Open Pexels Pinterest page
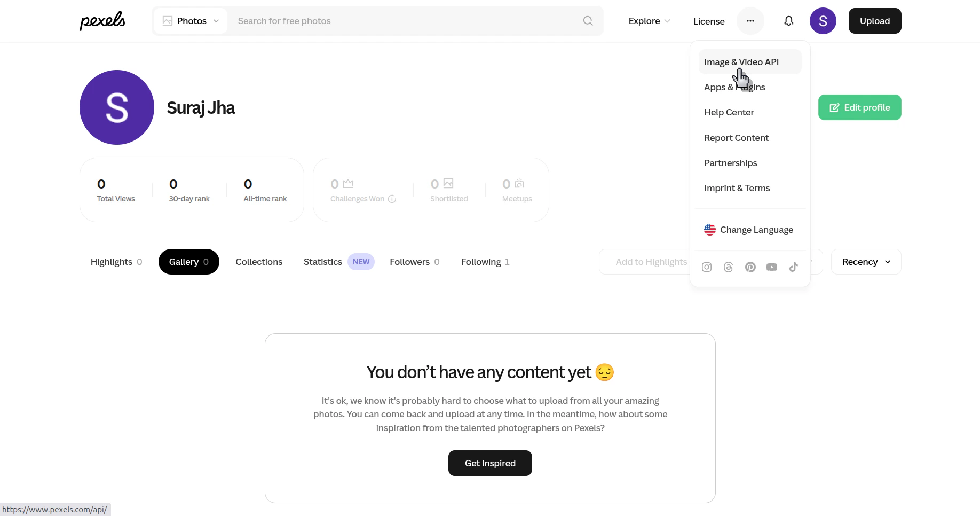Screen dimensions: 980x516 (x=750, y=267)
